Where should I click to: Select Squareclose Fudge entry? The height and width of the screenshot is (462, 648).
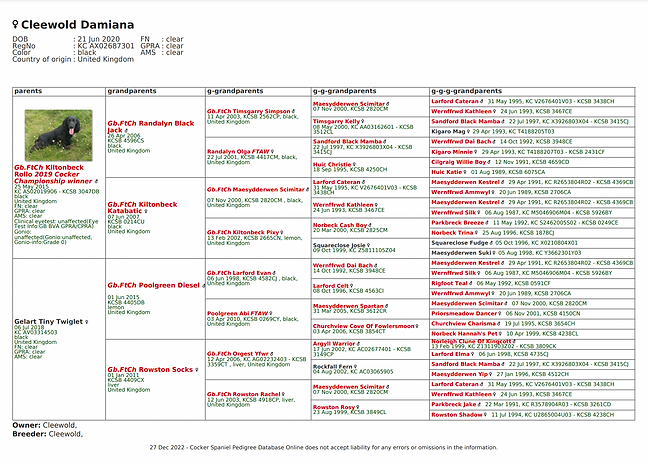460,243
